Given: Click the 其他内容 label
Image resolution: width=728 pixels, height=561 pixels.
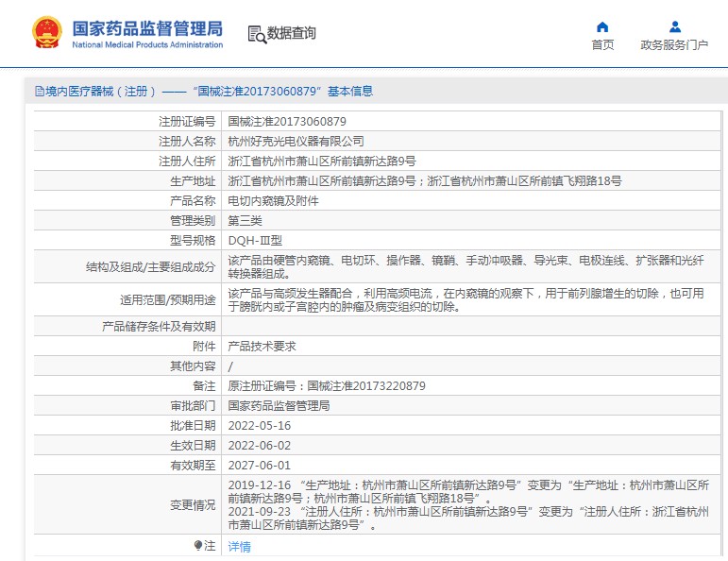Looking at the screenshot, I should point(193,366).
